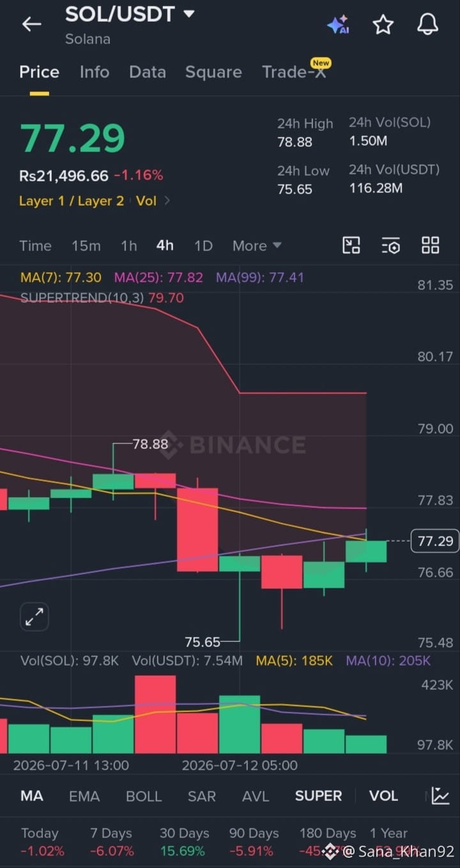Toggle the VOL volume indicator
Screen dimensions: 460x868
(x=383, y=796)
